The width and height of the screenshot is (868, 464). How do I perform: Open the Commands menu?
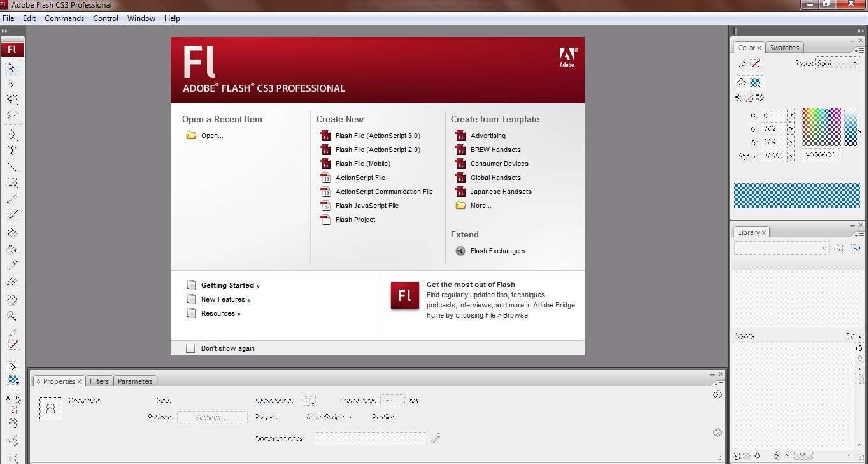64,18
